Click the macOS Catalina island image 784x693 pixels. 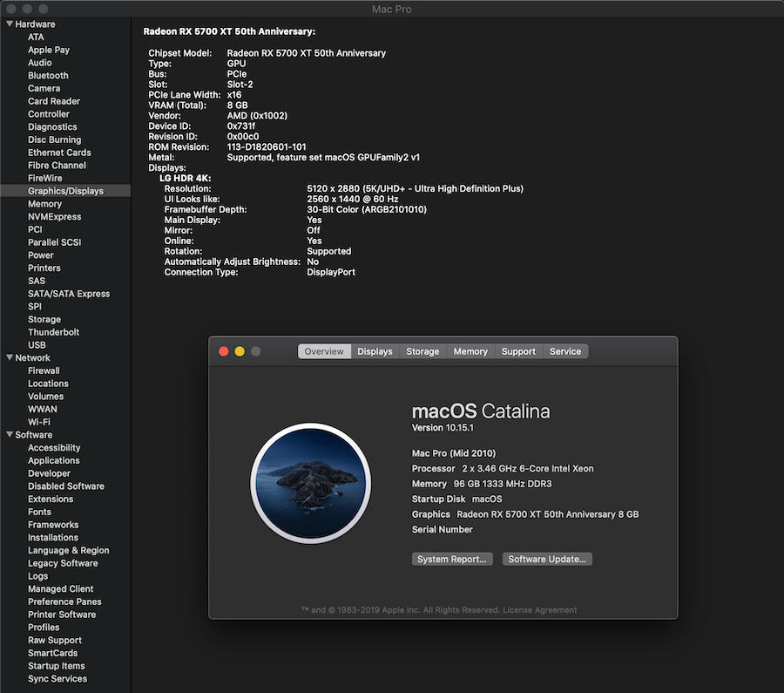(x=310, y=483)
